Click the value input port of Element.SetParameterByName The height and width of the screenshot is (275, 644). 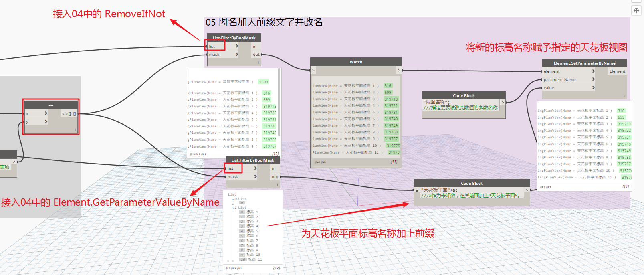coord(569,88)
